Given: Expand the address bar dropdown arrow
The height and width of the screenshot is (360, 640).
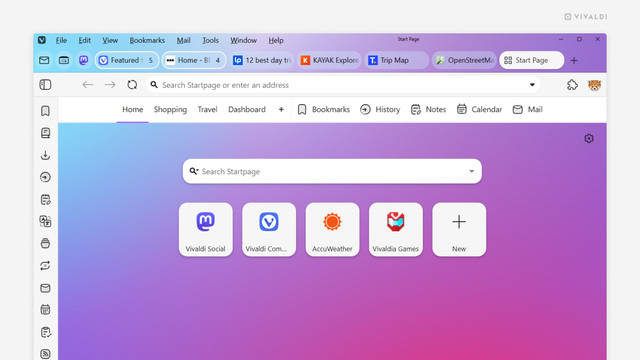Looking at the screenshot, I should tap(532, 85).
